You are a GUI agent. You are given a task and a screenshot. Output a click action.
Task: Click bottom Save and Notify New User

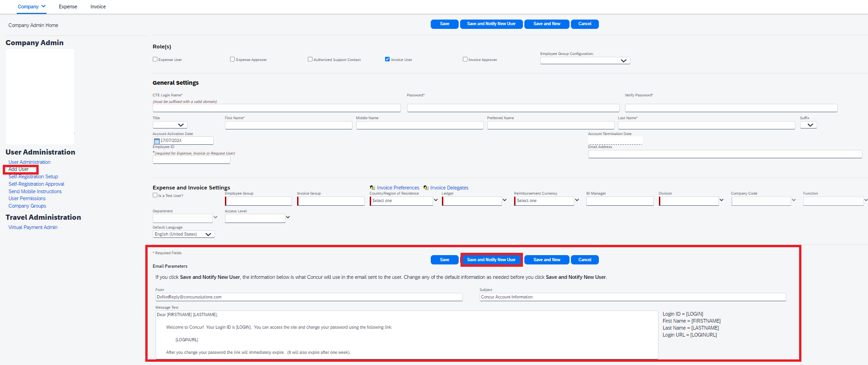pos(491,260)
